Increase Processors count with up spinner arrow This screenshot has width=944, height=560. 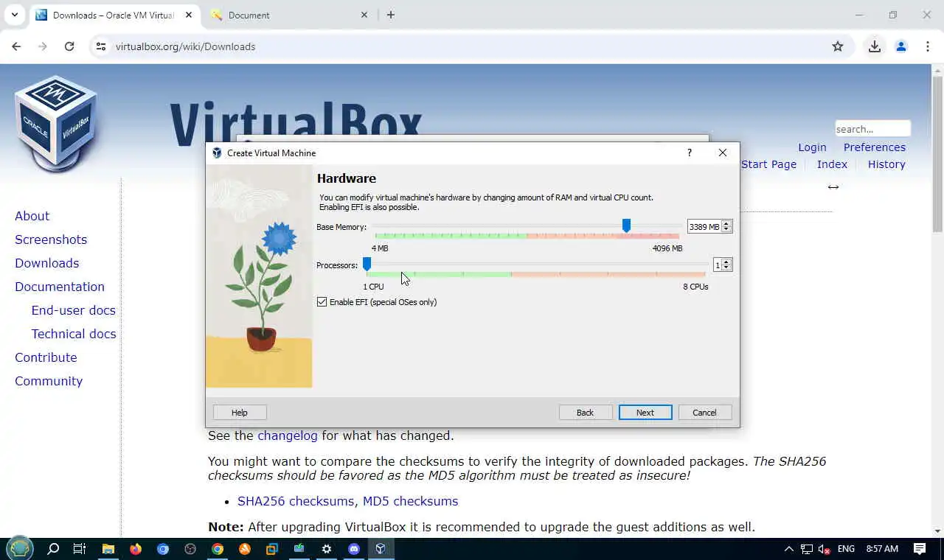(x=727, y=262)
